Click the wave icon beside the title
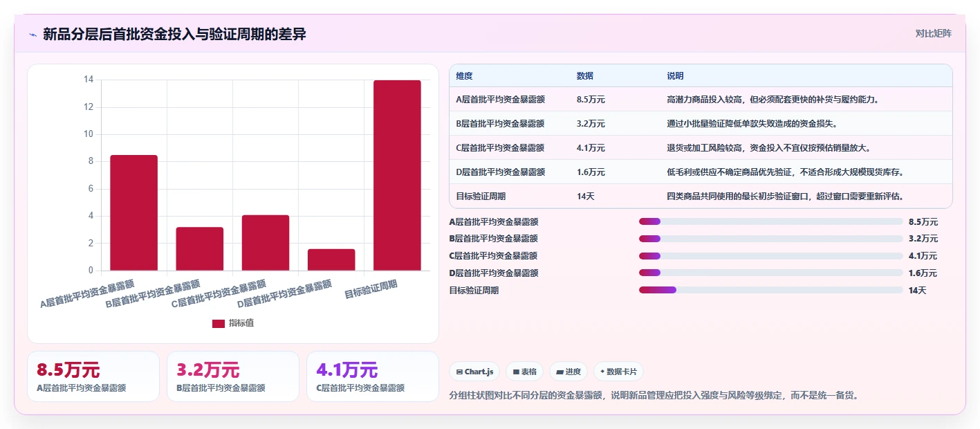The width and height of the screenshot is (980, 429). [33, 35]
